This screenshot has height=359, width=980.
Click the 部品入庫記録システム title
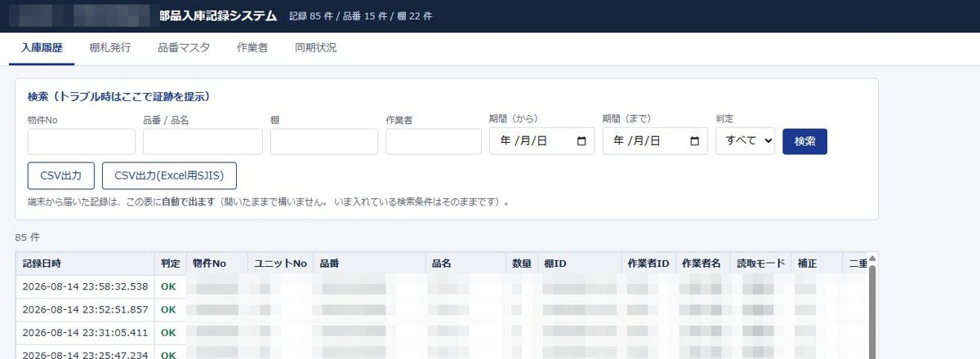(218, 16)
